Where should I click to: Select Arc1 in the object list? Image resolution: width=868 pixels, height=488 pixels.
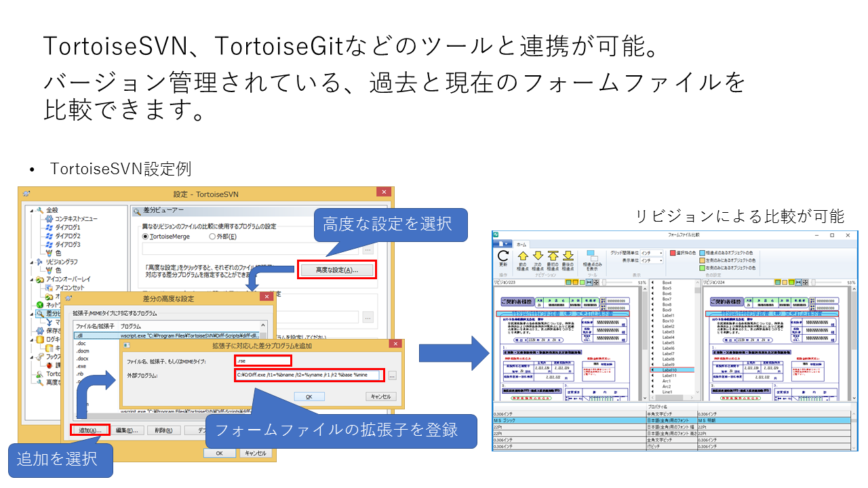tap(671, 381)
